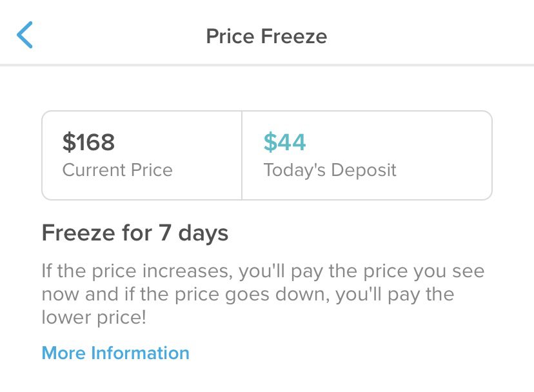Click the line starting "now and if the price"
Image resolution: width=534 pixels, height=392 pixels.
coord(248,295)
